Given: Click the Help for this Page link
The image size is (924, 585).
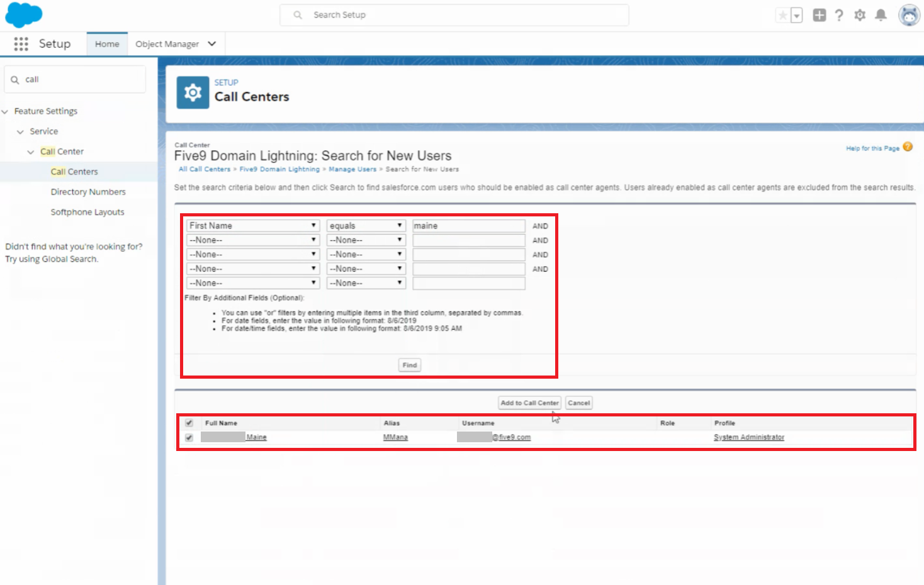Looking at the screenshot, I should pyautogui.click(x=872, y=148).
